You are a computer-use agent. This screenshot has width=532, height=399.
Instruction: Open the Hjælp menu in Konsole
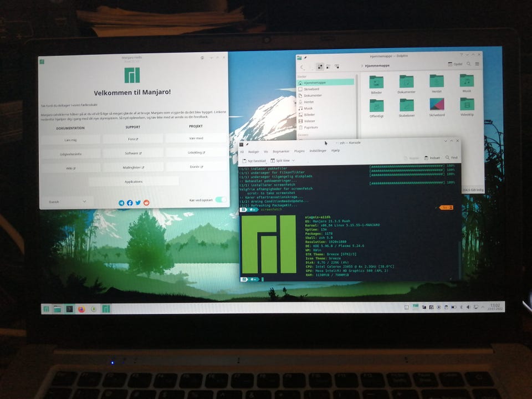tap(336, 150)
